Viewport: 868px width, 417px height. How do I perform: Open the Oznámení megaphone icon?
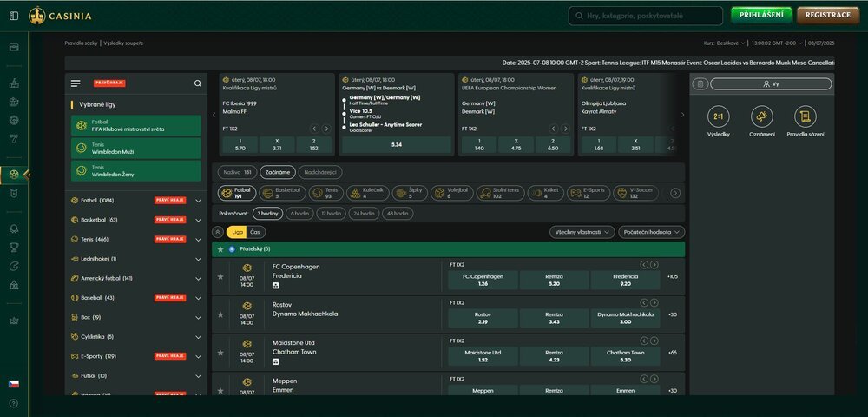762,117
